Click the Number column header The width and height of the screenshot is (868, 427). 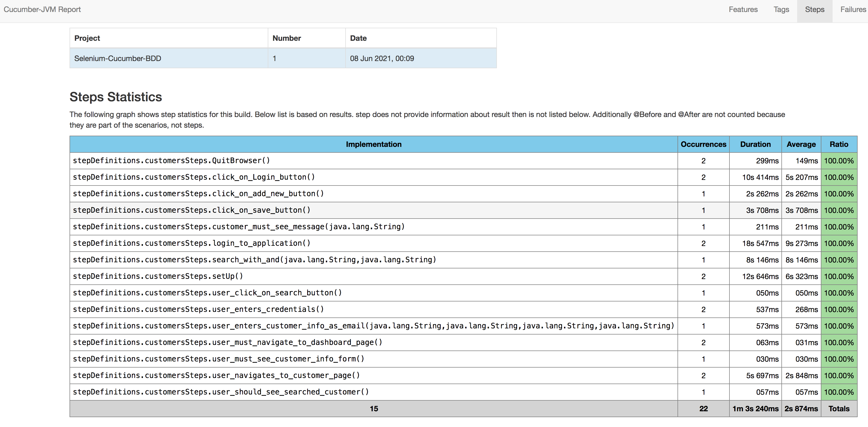pyautogui.click(x=286, y=38)
